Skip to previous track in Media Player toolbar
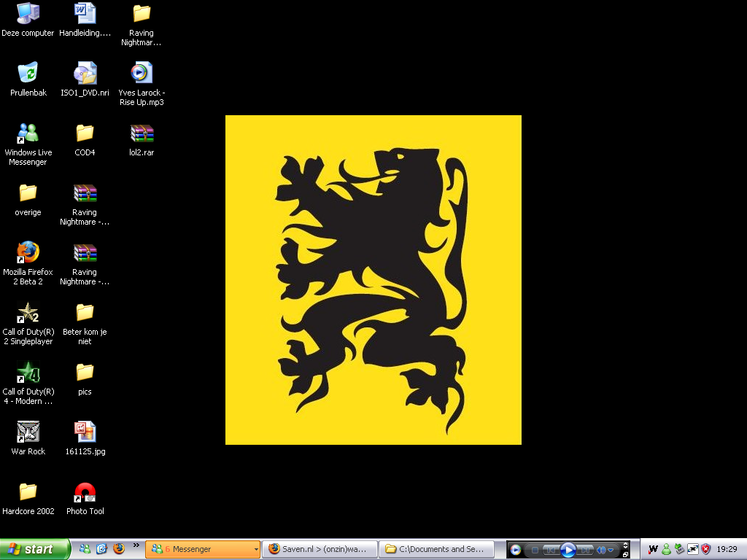 550,550
